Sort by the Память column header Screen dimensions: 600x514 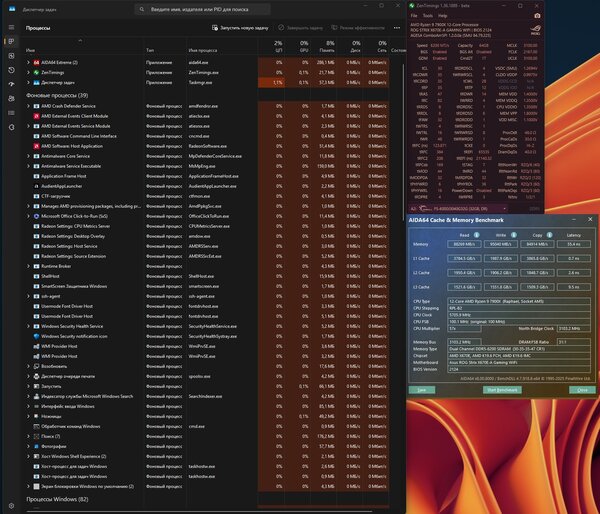point(323,46)
